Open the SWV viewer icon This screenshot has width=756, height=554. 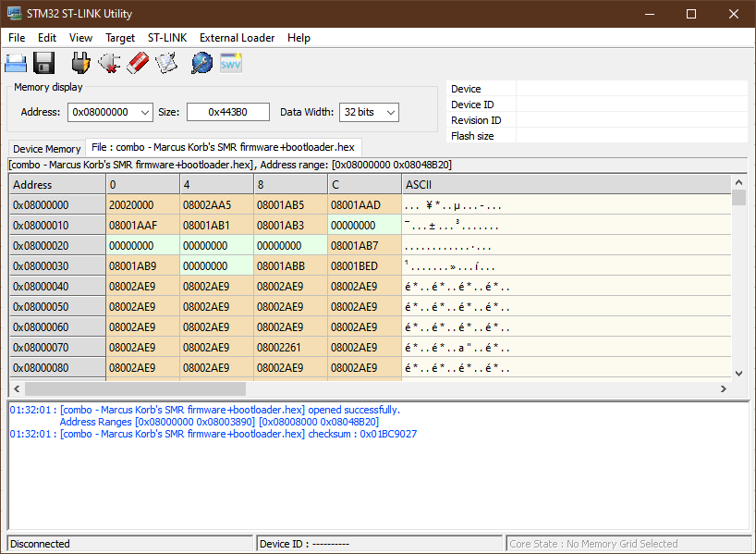(x=230, y=63)
